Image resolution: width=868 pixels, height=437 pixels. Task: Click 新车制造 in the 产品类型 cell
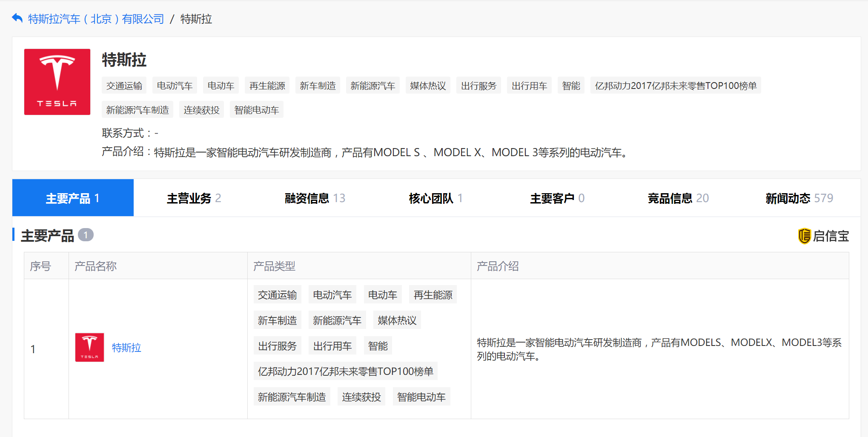pos(278,320)
